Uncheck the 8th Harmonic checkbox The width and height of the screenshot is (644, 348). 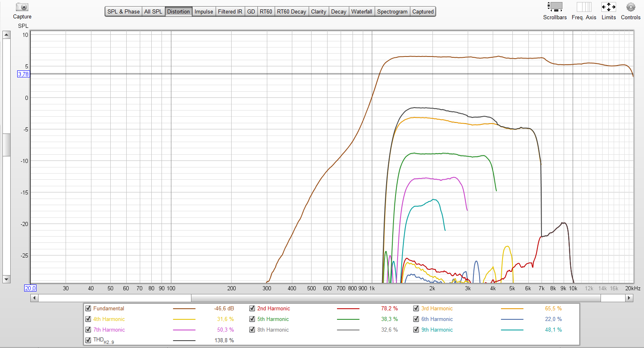point(252,330)
